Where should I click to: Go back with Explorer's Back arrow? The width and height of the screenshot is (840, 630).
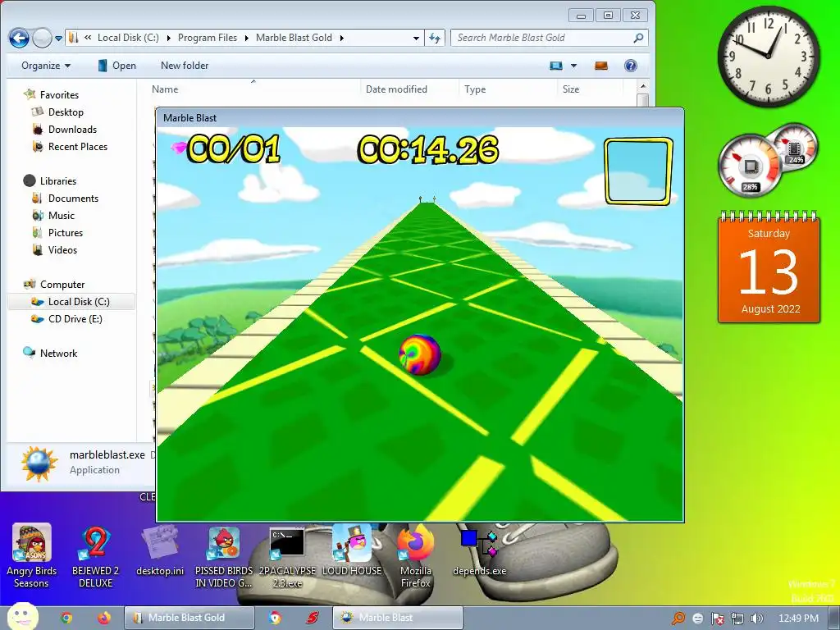(x=19, y=38)
